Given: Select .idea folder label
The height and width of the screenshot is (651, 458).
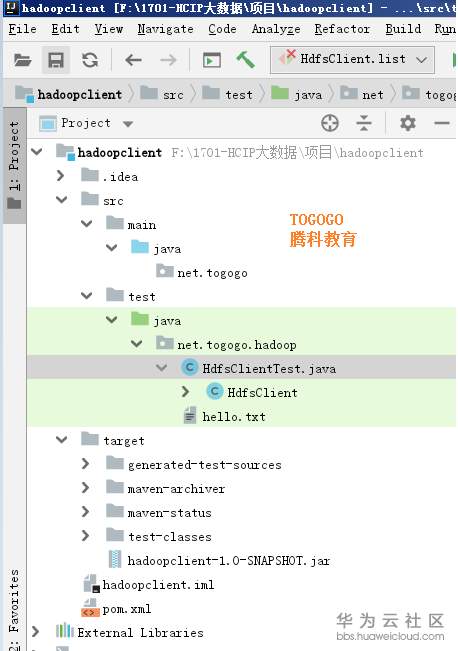Looking at the screenshot, I should click(x=120, y=177).
